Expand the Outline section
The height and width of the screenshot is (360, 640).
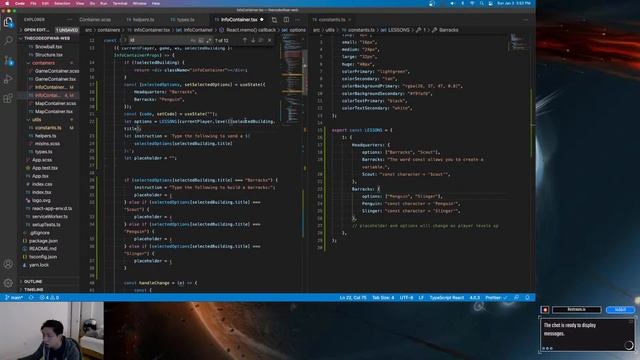[33, 282]
